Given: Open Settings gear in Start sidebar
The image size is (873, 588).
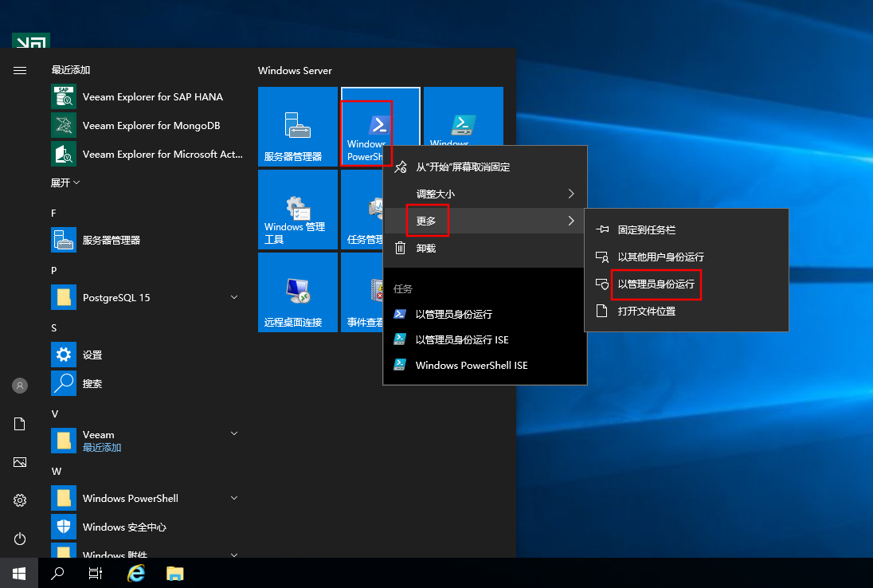Looking at the screenshot, I should pyautogui.click(x=19, y=500).
